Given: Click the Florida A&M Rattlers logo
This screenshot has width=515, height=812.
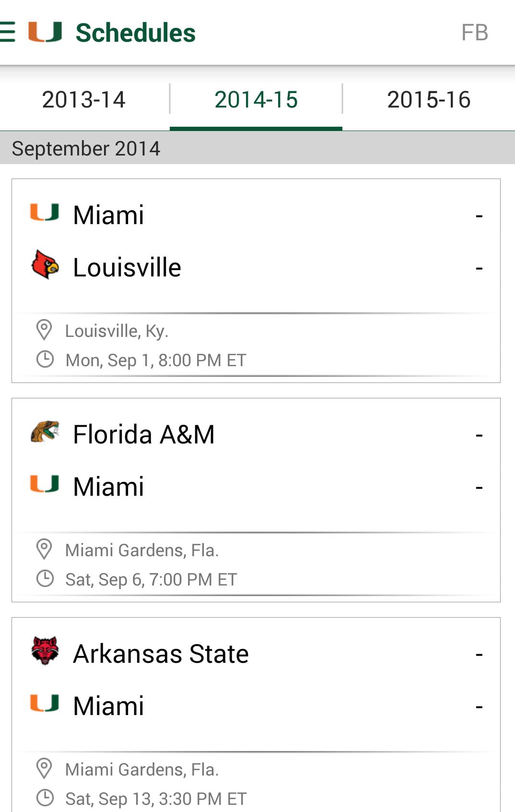Looking at the screenshot, I should click(45, 432).
